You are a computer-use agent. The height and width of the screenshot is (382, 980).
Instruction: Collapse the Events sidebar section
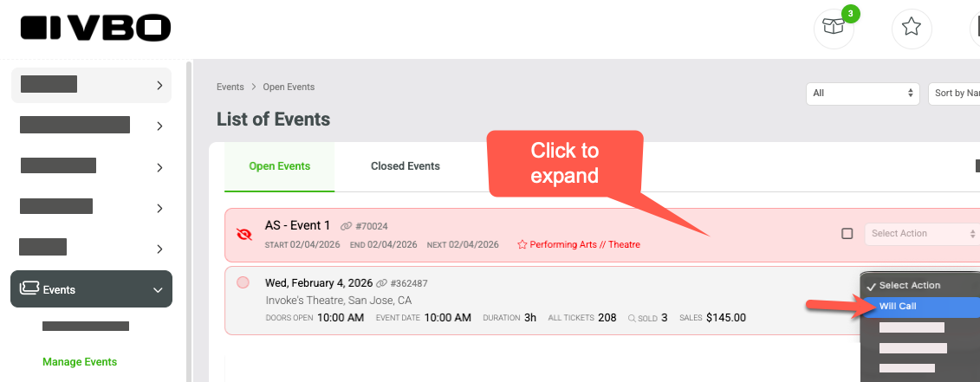coord(158,289)
